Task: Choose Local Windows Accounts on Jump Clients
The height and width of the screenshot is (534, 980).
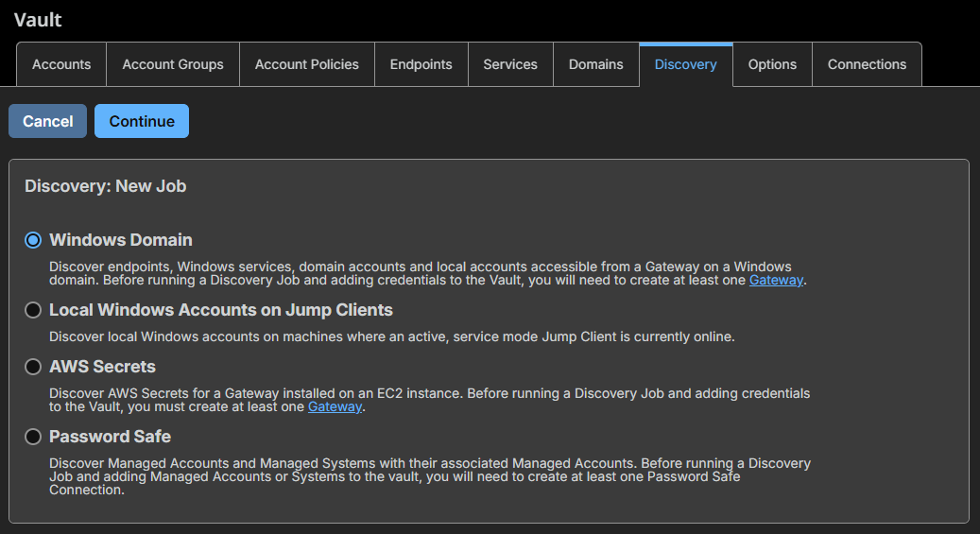Action: [33, 310]
